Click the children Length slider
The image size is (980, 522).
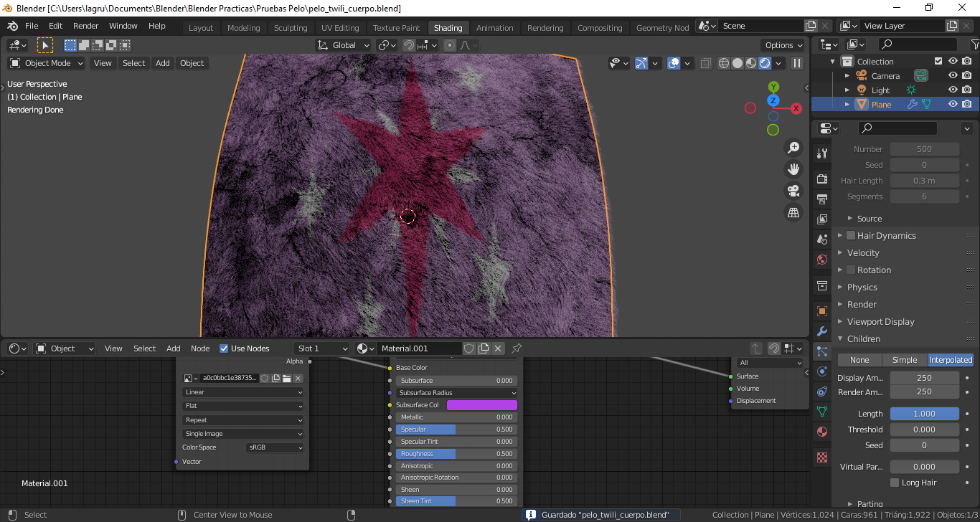pyautogui.click(x=924, y=414)
